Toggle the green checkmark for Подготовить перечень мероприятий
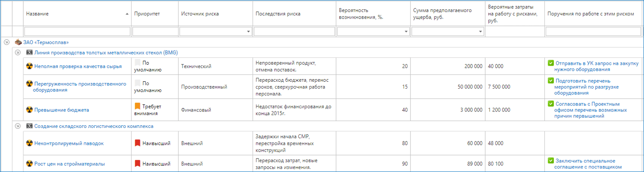The image size is (644, 172). click(x=550, y=80)
